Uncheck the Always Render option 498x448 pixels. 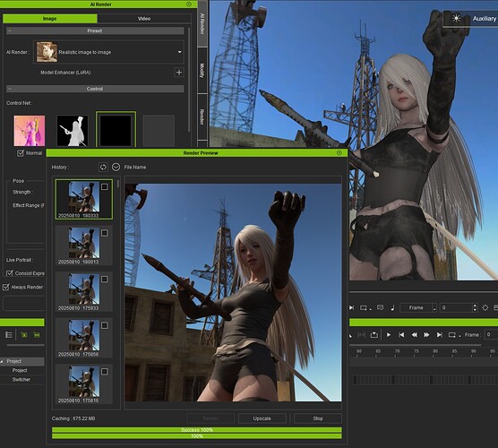[x=5, y=288]
